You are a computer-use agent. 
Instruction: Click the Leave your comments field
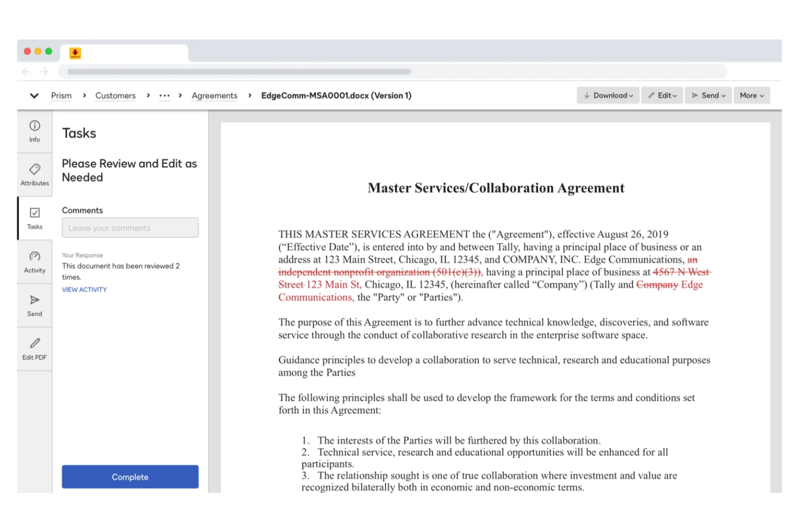point(130,227)
